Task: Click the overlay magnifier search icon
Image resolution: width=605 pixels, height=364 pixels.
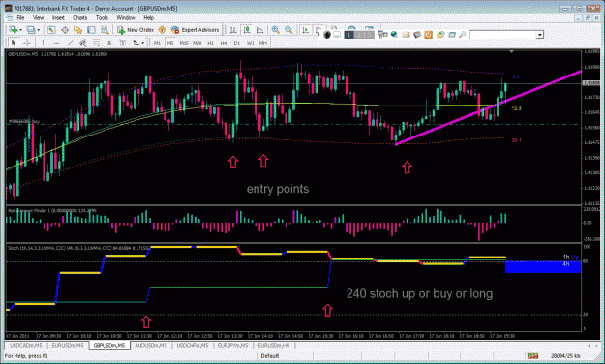Action: coord(462,35)
